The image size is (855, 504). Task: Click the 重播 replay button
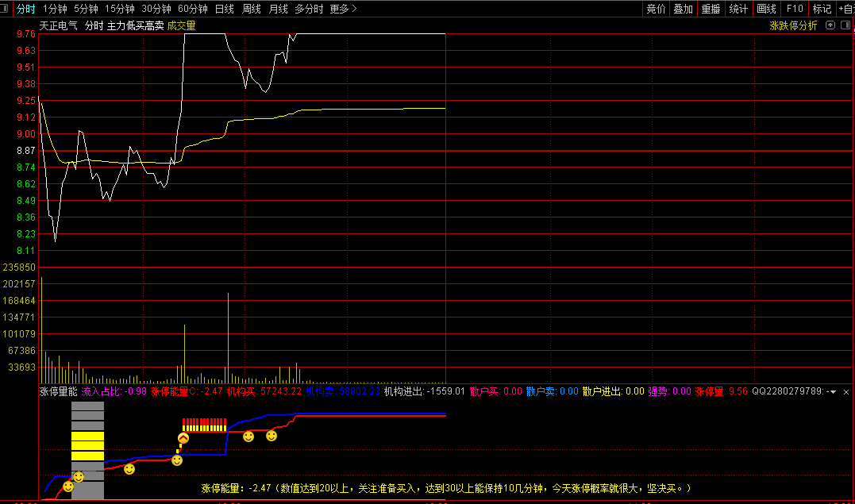pos(711,9)
